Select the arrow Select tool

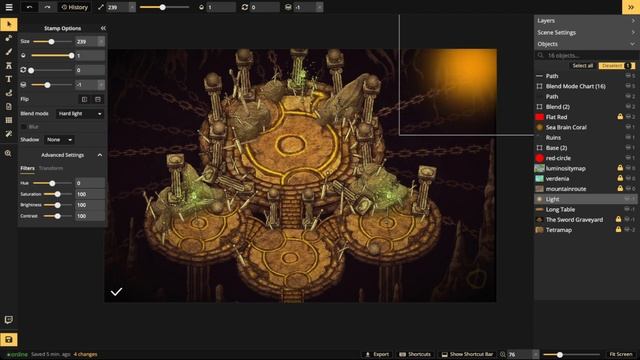[9, 24]
